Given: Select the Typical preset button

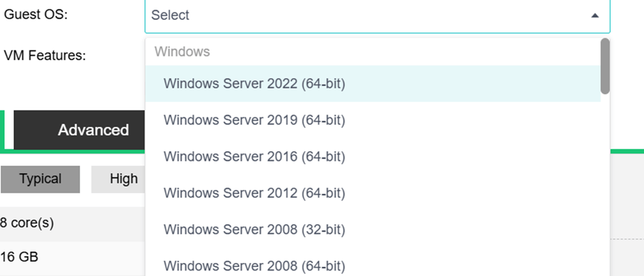Looking at the screenshot, I should 40,179.
